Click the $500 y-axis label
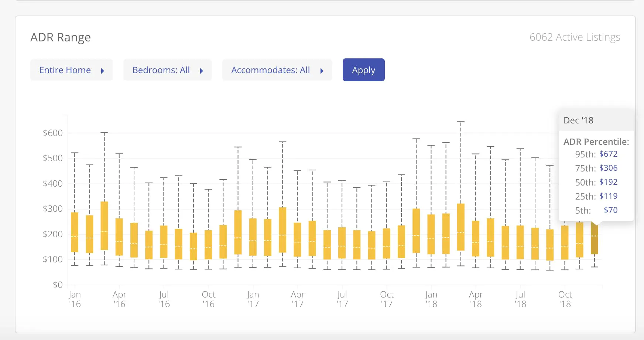Image resolution: width=644 pixels, height=340 pixels. pyautogui.click(x=53, y=158)
